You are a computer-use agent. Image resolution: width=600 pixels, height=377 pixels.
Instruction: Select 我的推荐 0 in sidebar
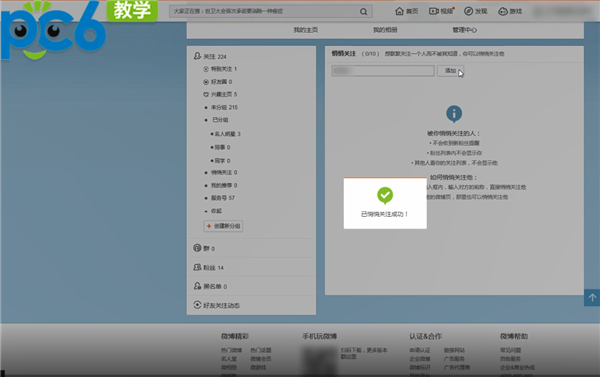click(224, 185)
